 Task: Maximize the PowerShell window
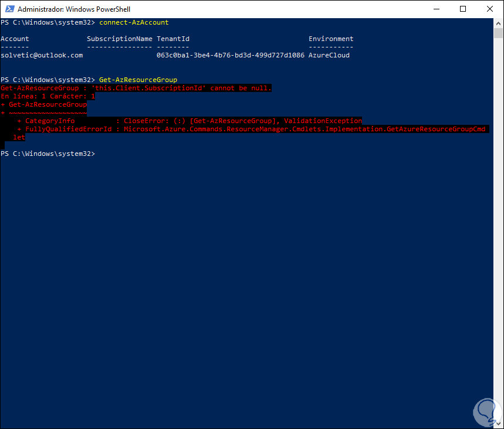(463, 9)
